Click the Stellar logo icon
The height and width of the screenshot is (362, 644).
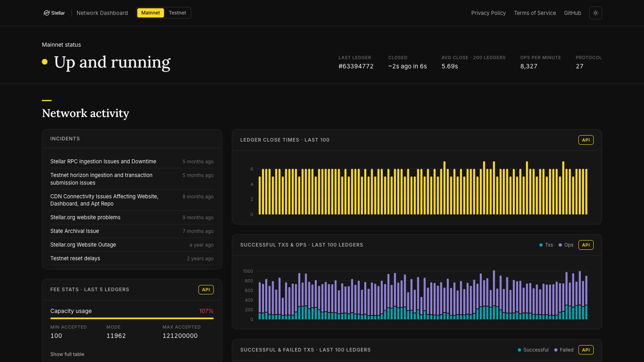(47, 13)
